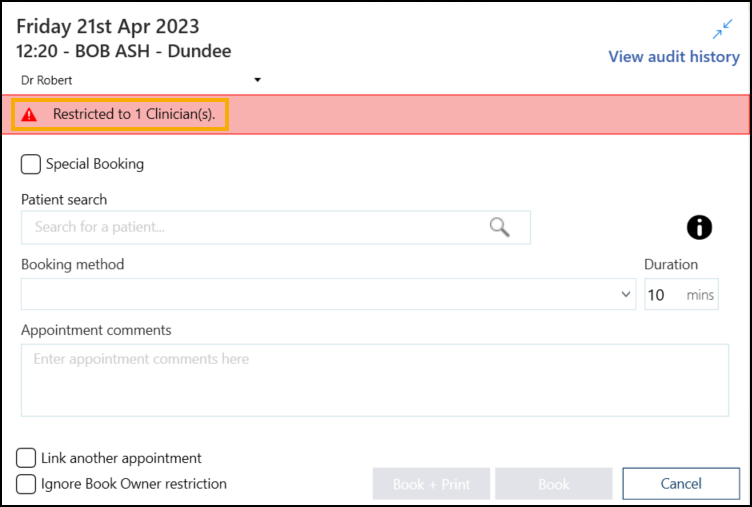
Task: Click the black information icon
Action: [699, 228]
